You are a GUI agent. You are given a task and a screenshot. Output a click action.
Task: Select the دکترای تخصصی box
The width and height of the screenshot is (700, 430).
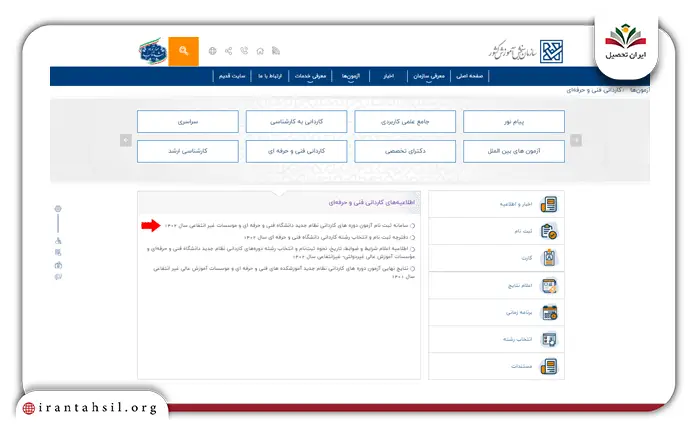click(x=405, y=151)
